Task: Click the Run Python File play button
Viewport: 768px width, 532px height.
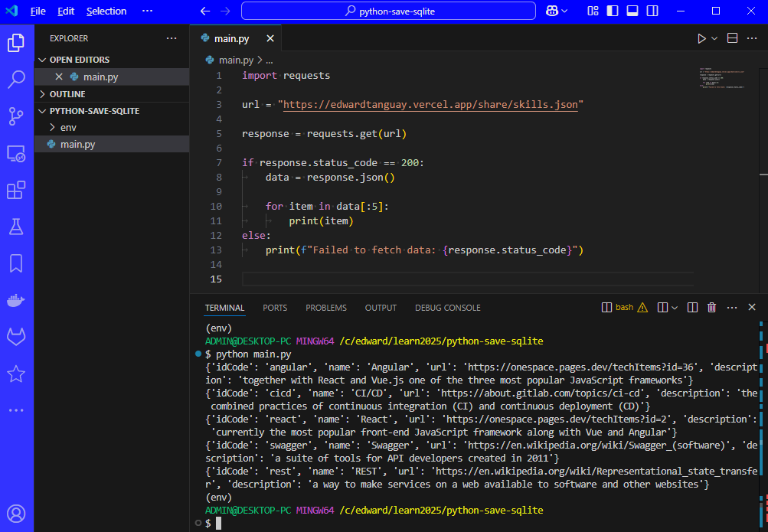Action: point(701,38)
